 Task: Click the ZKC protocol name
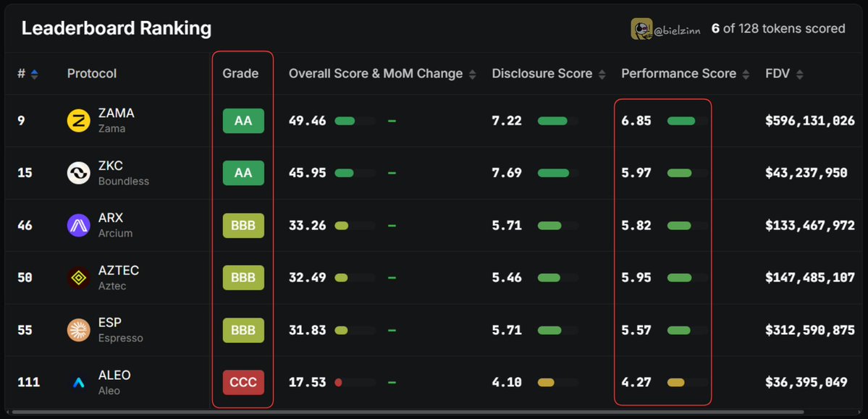tap(111, 166)
